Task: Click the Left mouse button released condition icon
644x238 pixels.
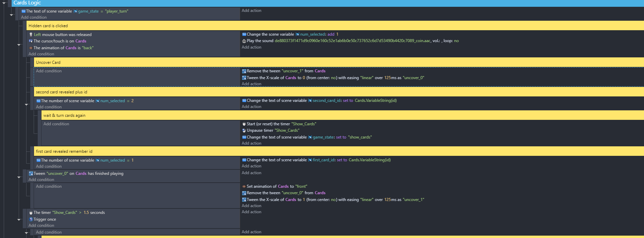Action: point(31,35)
